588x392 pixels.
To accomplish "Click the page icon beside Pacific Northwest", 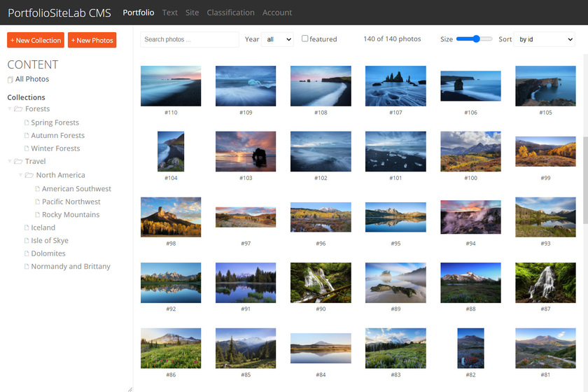I will 38,202.
